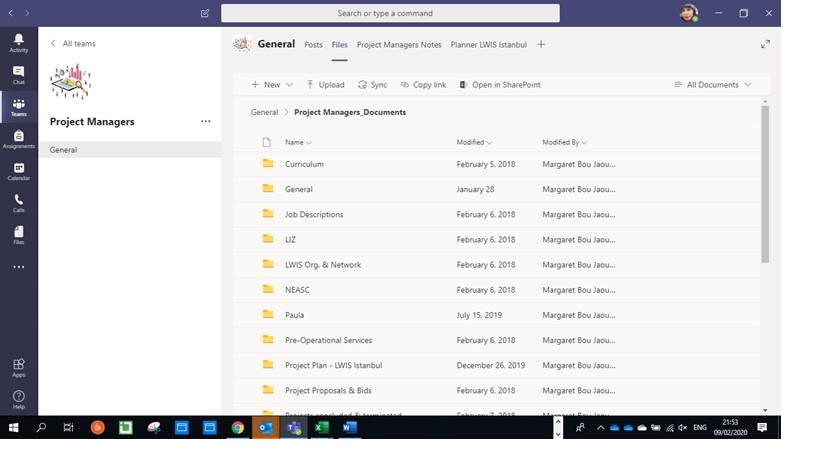Sort by the Modified column header

coord(474,142)
